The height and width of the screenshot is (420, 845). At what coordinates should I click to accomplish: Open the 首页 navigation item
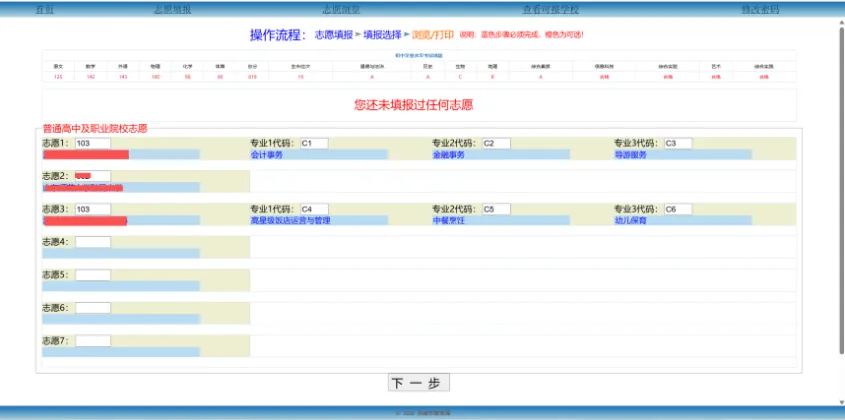[44, 10]
